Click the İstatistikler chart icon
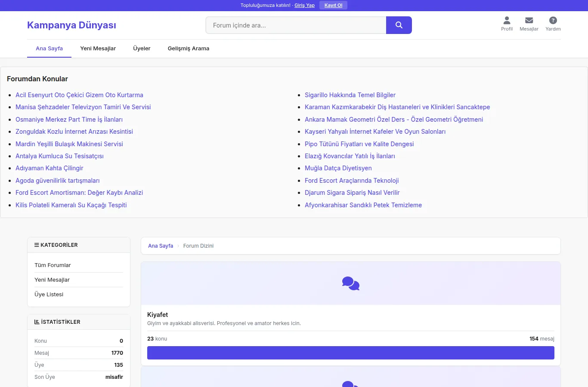This screenshot has width=588, height=387. tap(37, 322)
